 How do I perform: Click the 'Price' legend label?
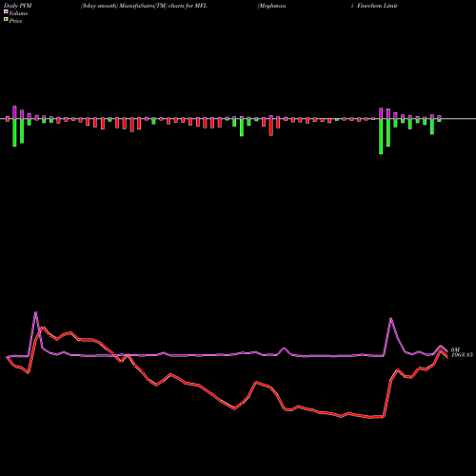[x=15, y=21]
